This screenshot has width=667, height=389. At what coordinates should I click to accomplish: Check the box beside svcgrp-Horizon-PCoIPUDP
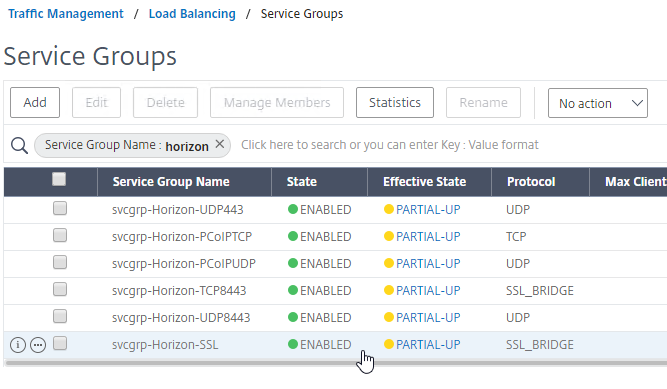pos(60,263)
